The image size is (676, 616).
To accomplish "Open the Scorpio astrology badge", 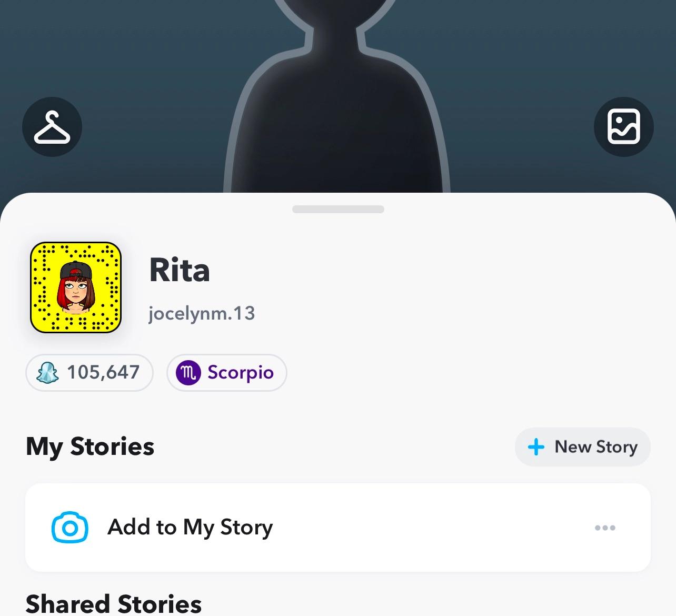I will pos(227,373).
